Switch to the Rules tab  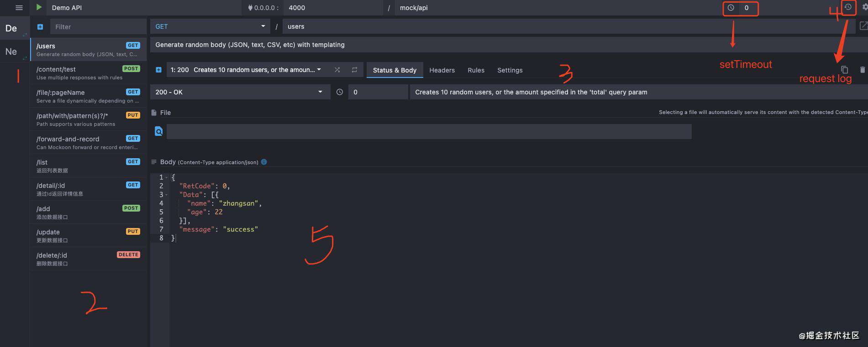(x=476, y=70)
